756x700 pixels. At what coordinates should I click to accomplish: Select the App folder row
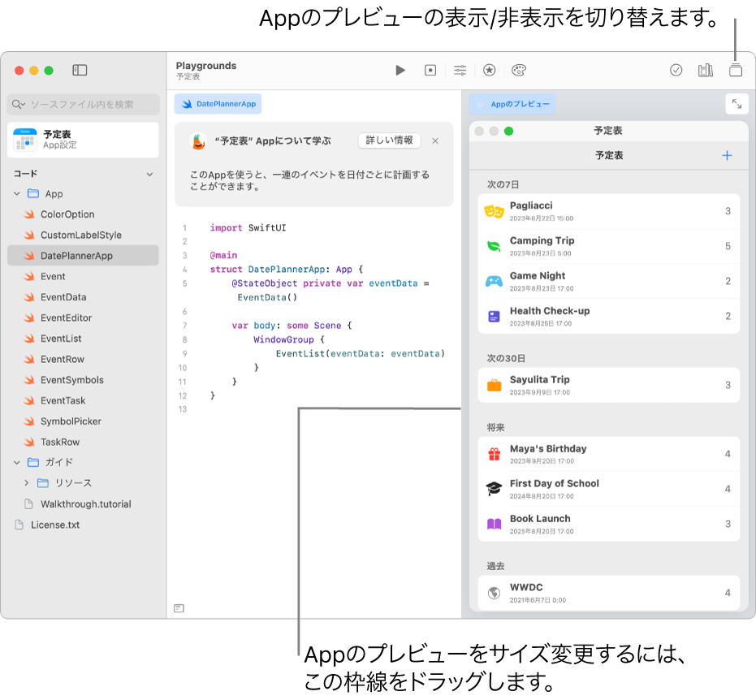83,194
